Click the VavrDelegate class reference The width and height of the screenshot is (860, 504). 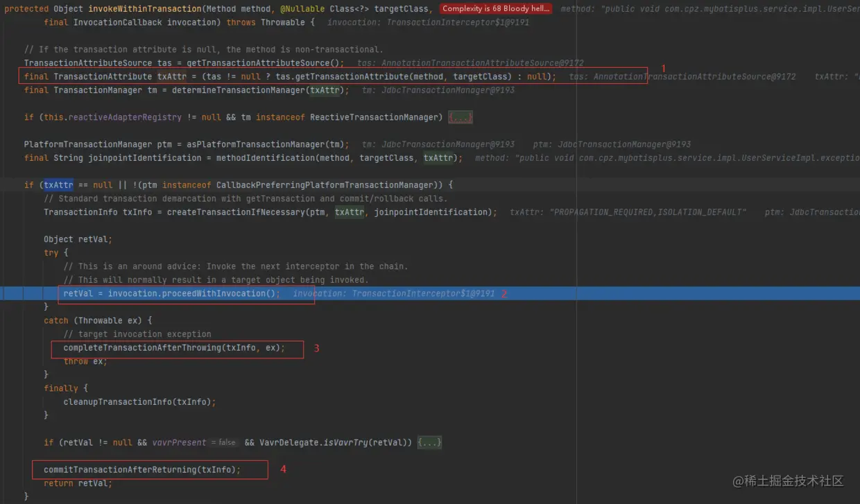tap(290, 442)
